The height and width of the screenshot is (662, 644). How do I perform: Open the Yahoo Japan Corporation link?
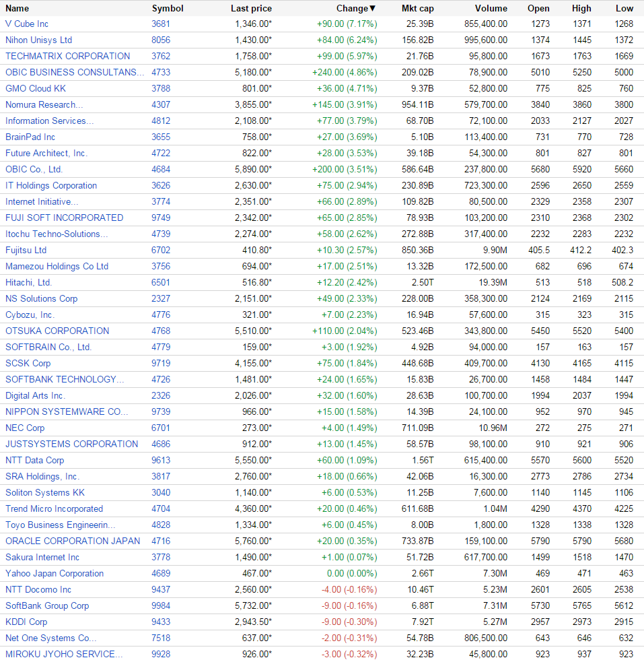[55, 574]
